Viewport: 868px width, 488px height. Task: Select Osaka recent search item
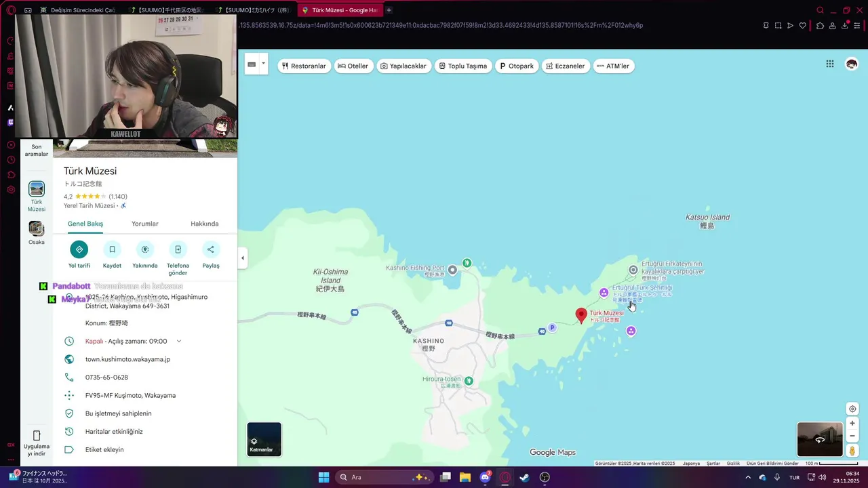(37, 233)
